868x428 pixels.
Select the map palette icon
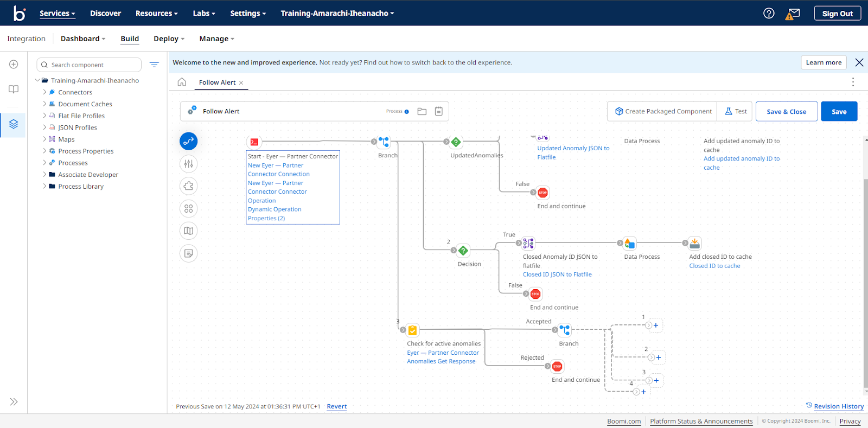click(x=188, y=231)
